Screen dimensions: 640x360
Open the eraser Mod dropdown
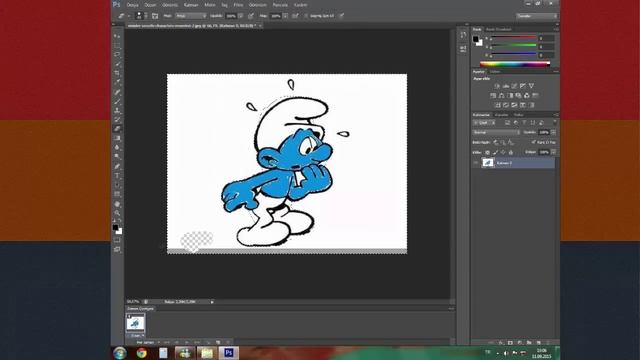(191, 16)
